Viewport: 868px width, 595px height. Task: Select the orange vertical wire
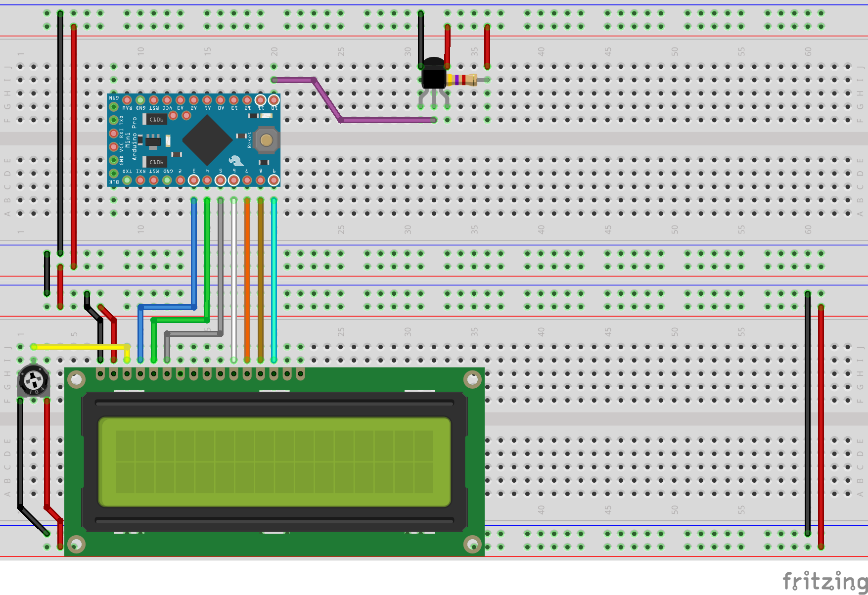(247, 280)
